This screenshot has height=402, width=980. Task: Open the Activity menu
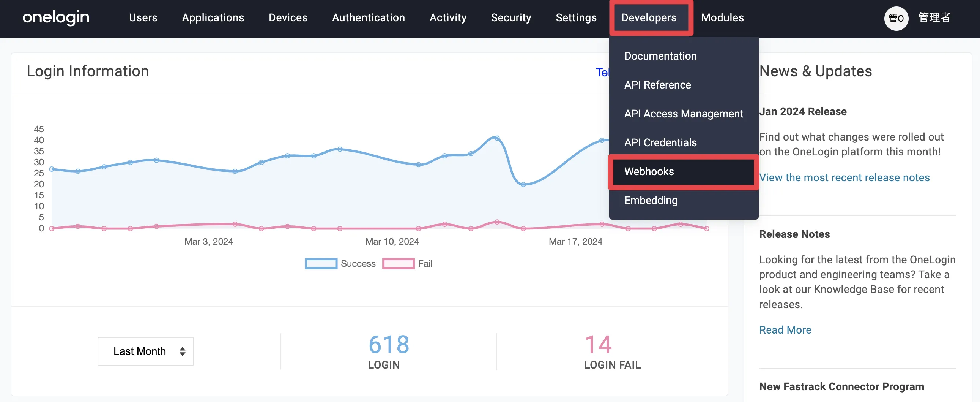[x=448, y=17]
